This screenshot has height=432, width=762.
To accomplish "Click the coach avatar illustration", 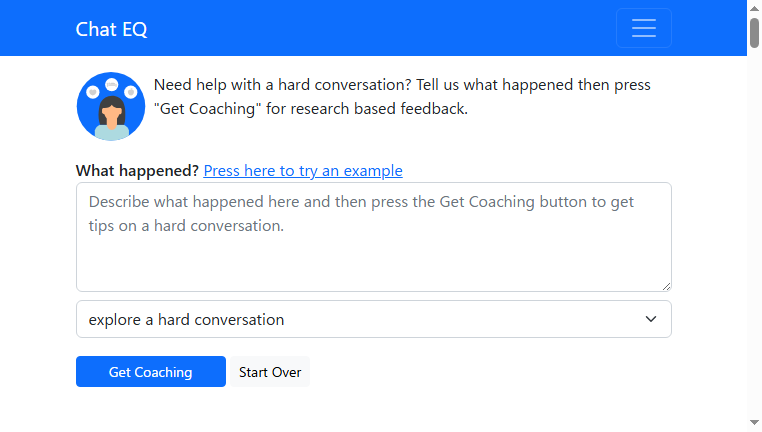I will click(111, 106).
